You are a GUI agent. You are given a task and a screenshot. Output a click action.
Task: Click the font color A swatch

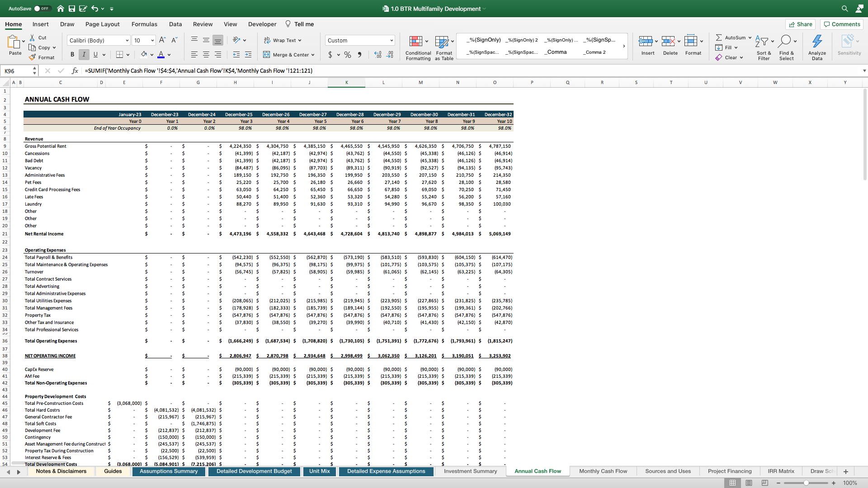click(x=161, y=55)
